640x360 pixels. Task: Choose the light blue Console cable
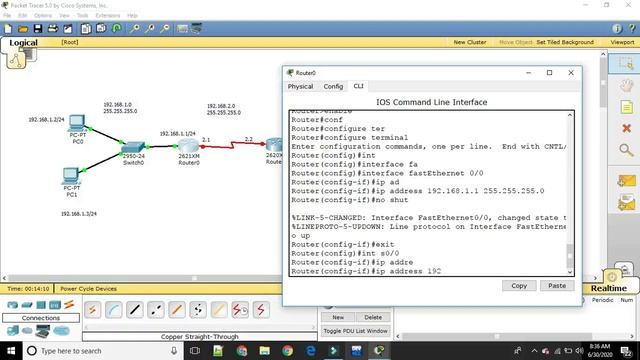click(x=113, y=310)
